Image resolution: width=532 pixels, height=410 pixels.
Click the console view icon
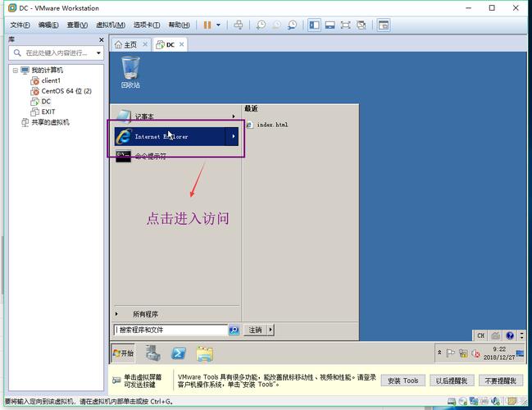tap(384, 25)
